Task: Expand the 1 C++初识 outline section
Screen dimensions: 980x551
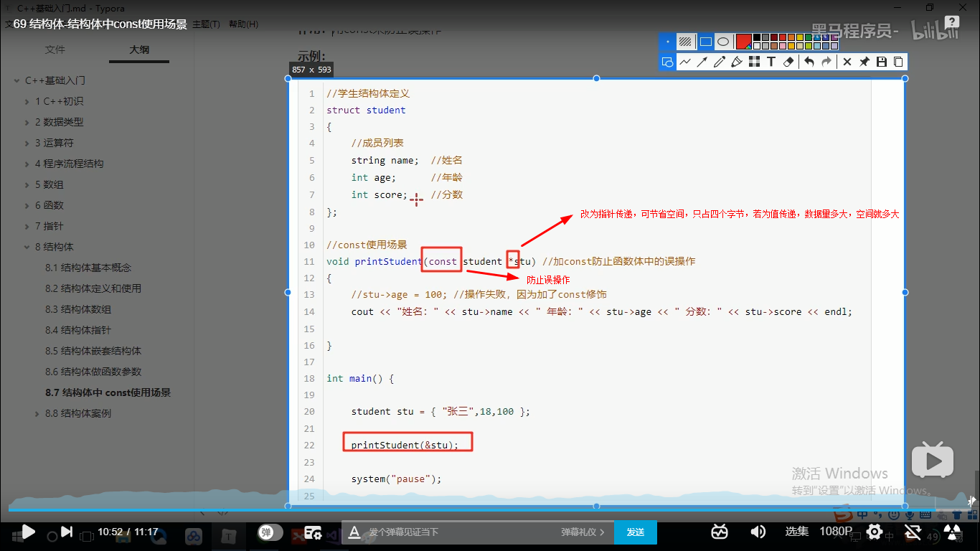Action: tap(27, 101)
